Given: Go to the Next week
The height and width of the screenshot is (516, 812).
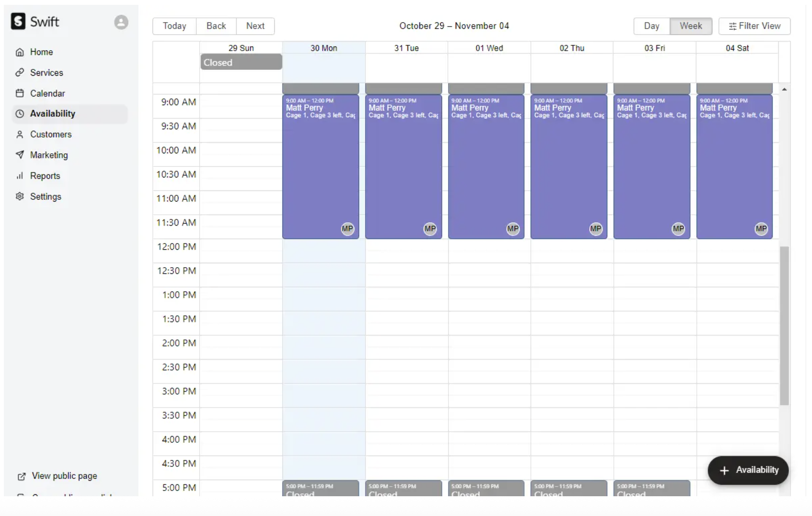Looking at the screenshot, I should coord(255,26).
